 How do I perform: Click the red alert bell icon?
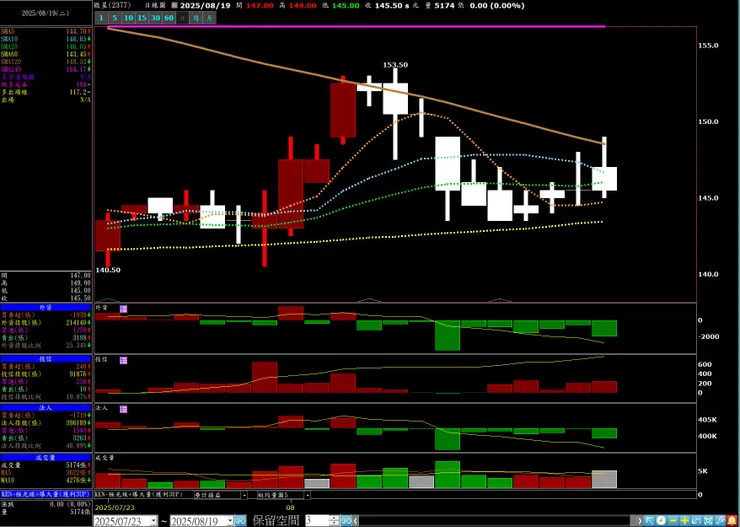[732, 521]
